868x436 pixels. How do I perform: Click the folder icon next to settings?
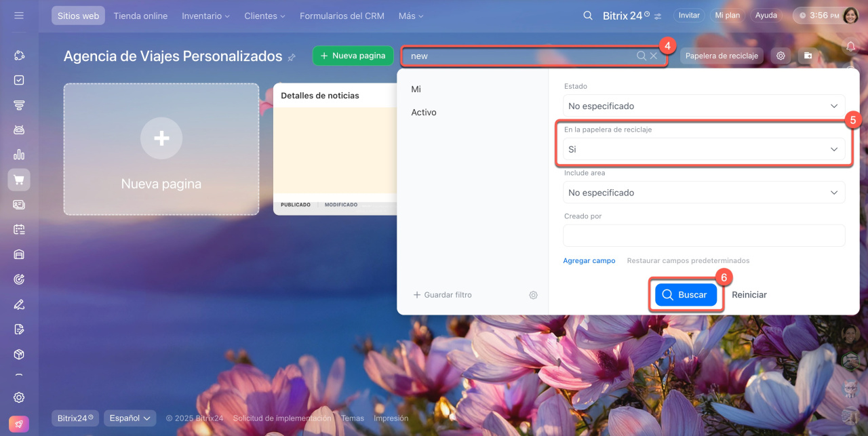(x=807, y=56)
